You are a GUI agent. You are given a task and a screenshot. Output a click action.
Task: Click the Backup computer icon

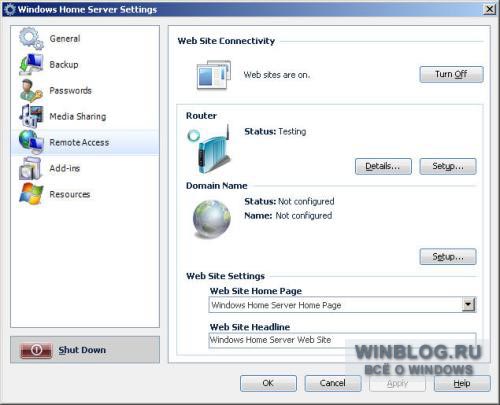pos(31,64)
